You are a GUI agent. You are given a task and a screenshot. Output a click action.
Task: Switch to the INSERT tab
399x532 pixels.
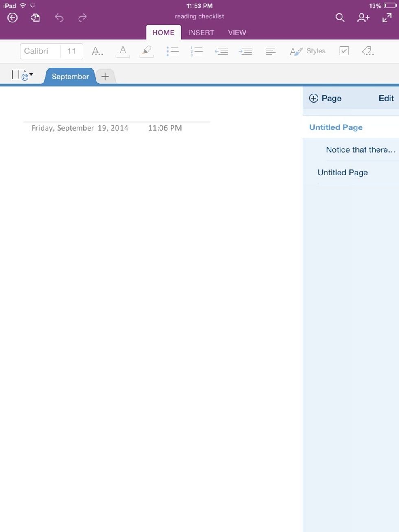(x=201, y=32)
